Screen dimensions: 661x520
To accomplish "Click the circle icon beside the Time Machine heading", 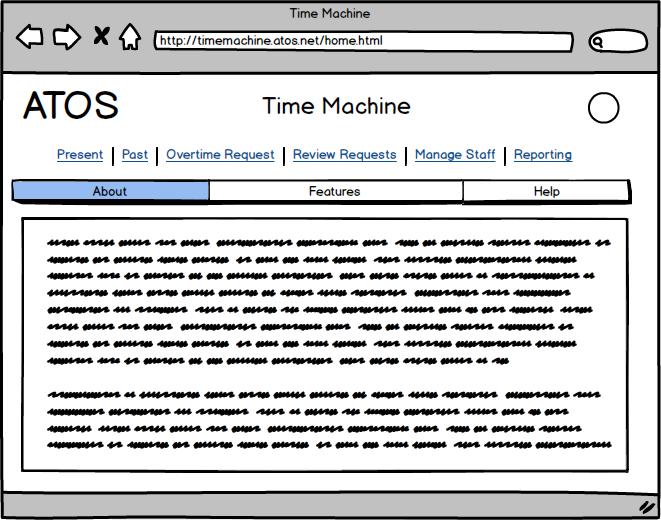I will (x=603, y=108).
